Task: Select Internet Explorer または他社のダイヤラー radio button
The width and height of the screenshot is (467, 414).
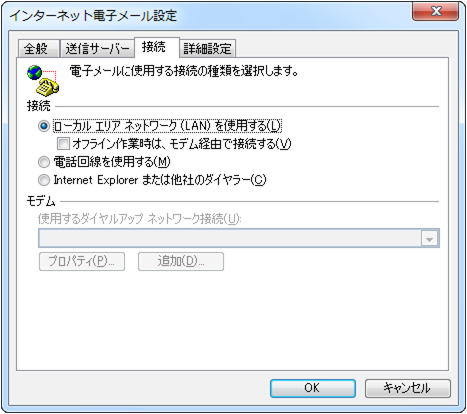Action: point(44,180)
